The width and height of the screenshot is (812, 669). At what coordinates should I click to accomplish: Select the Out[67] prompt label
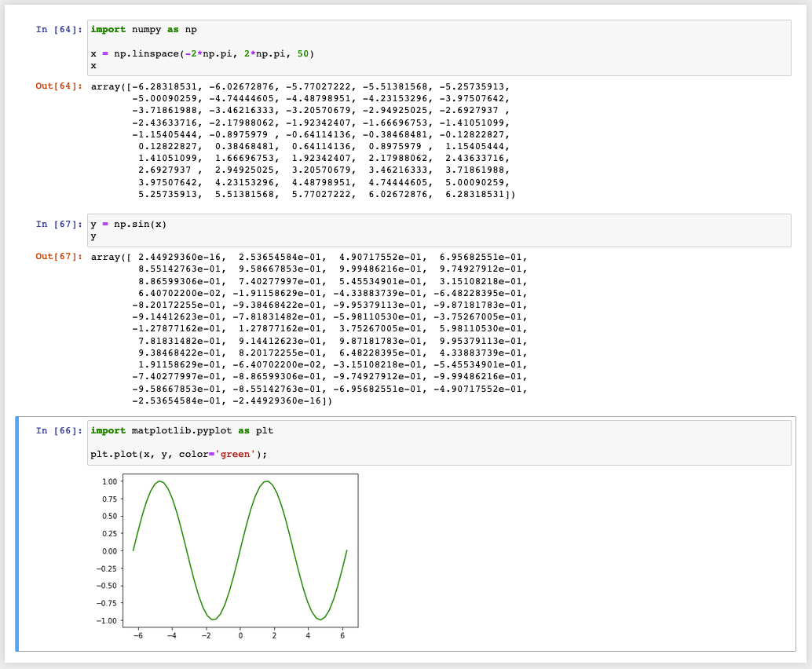[x=59, y=256]
